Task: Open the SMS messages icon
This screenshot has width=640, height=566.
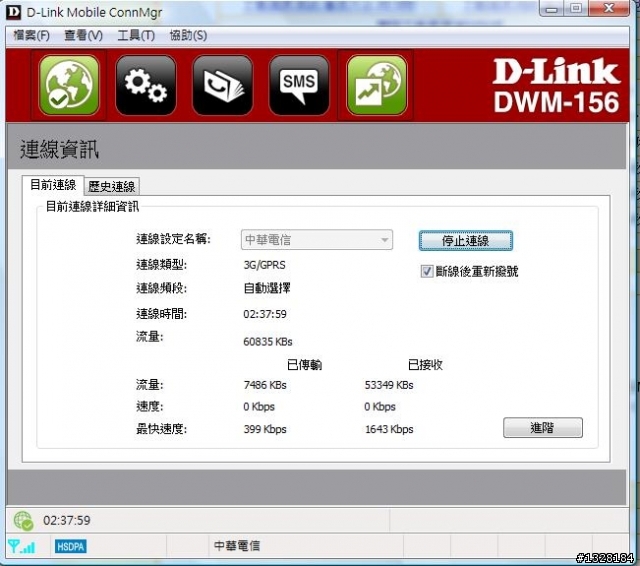Action: click(x=299, y=85)
